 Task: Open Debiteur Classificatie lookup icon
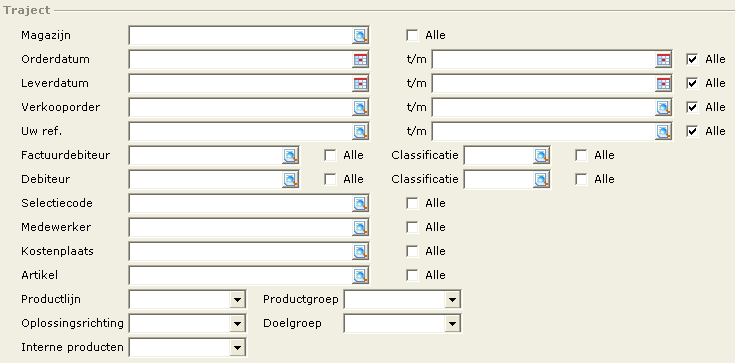click(x=541, y=179)
